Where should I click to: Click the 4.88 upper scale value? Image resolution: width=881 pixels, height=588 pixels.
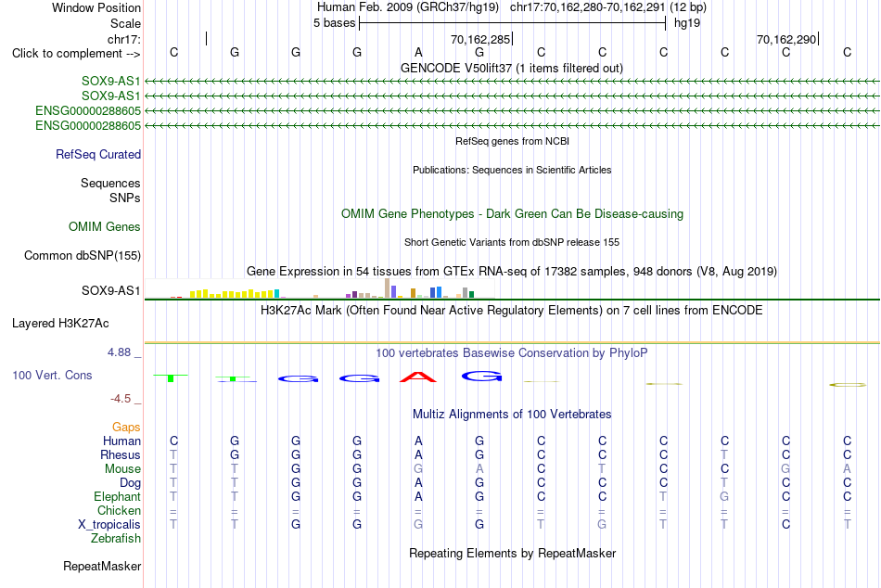click(x=119, y=352)
